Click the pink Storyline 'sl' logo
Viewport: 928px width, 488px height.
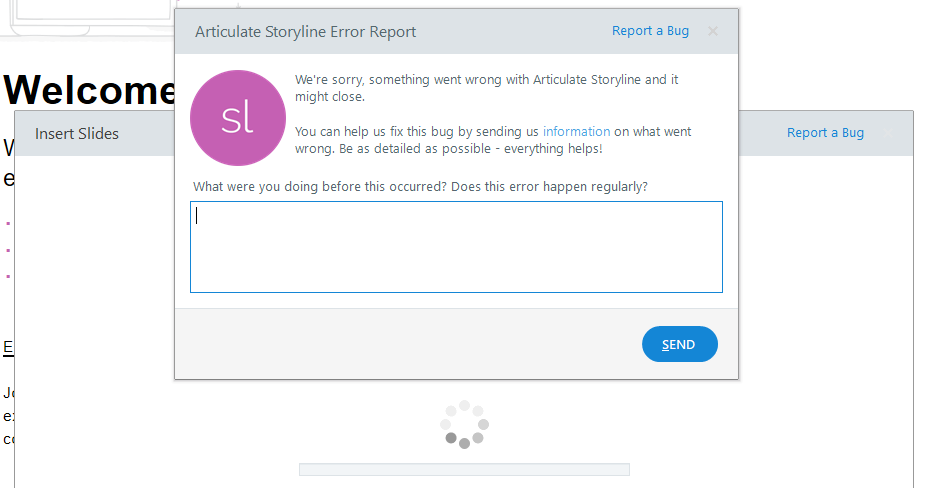pyautogui.click(x=238, y=118)
